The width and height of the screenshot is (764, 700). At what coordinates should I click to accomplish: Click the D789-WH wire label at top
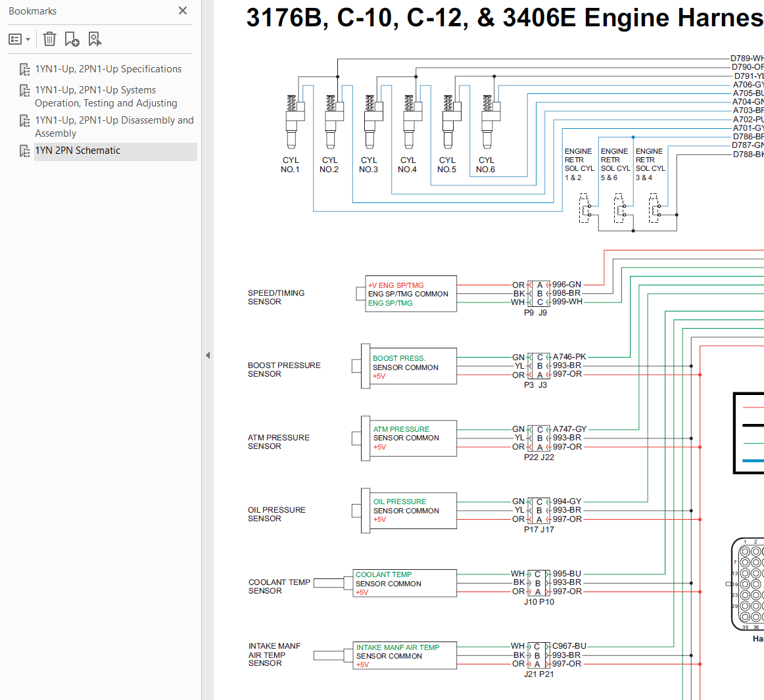747,58
